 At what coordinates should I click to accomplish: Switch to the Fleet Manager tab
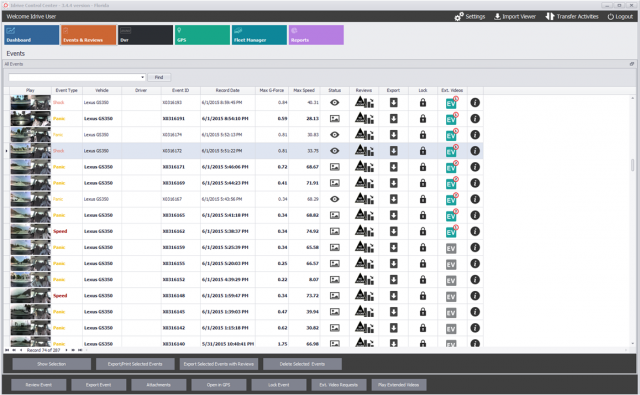259,35
